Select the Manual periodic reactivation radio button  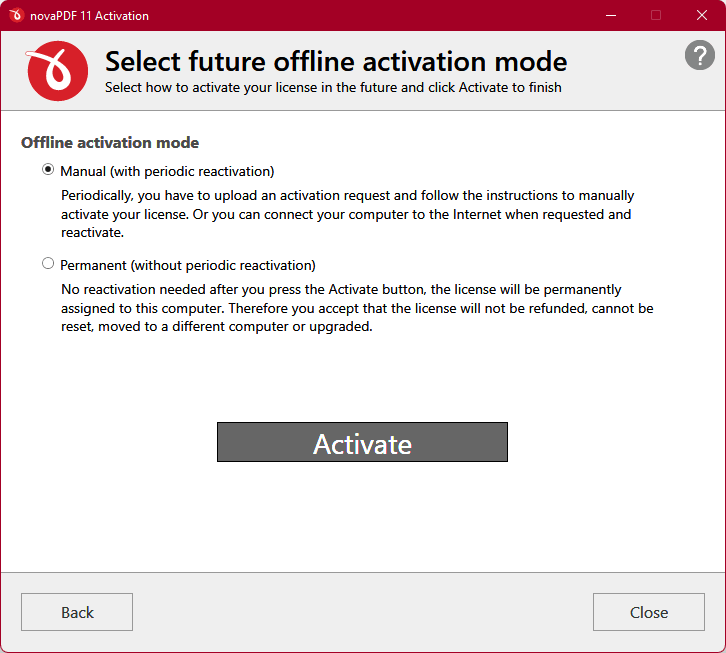[48, 170]
